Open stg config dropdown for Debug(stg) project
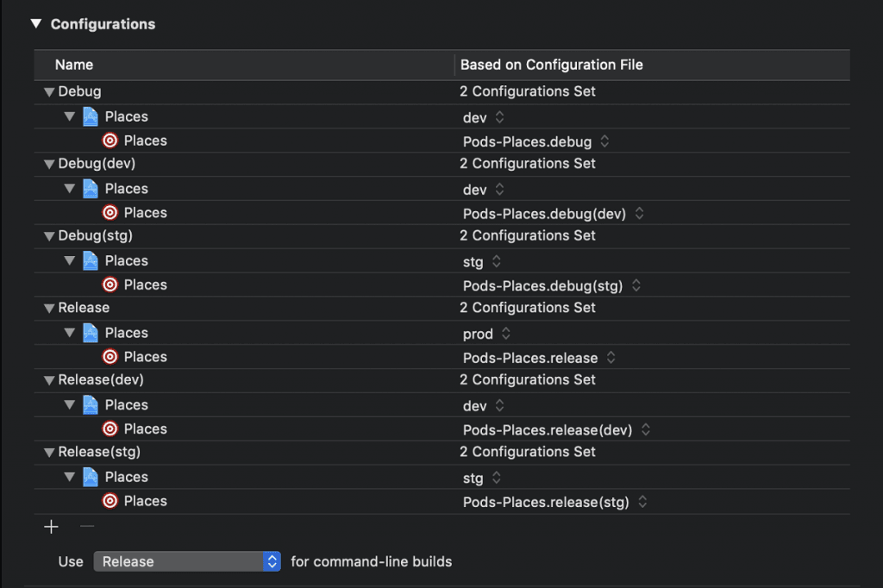The image size is (883, 588). point(496,261)
